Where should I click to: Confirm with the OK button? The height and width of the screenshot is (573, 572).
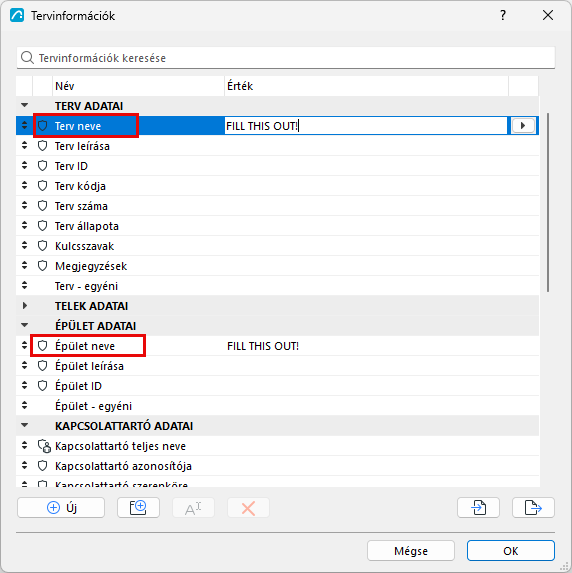pos(511,551)
